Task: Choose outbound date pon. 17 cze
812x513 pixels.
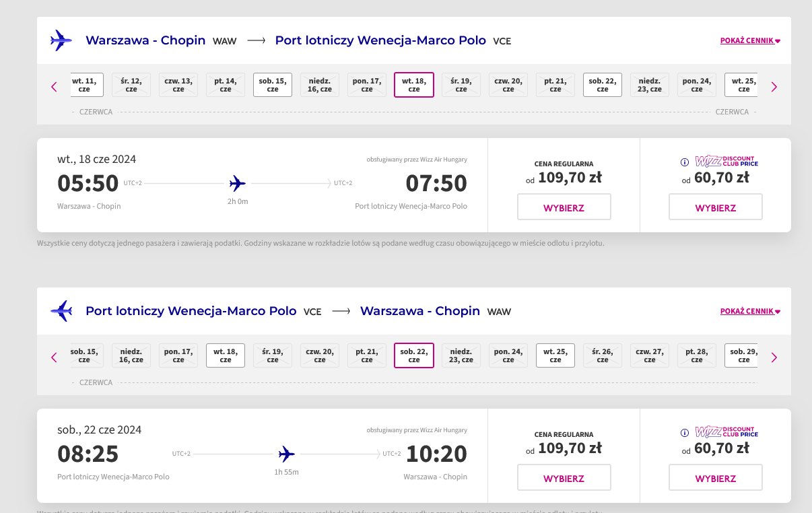Action: (x=367, y=85)
